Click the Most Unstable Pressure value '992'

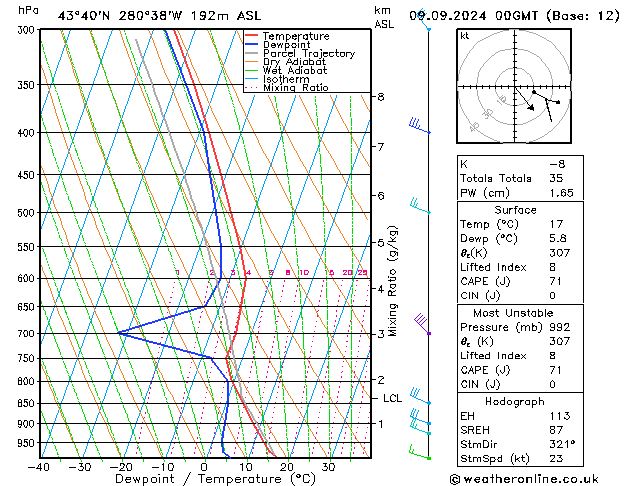(560, 327)
